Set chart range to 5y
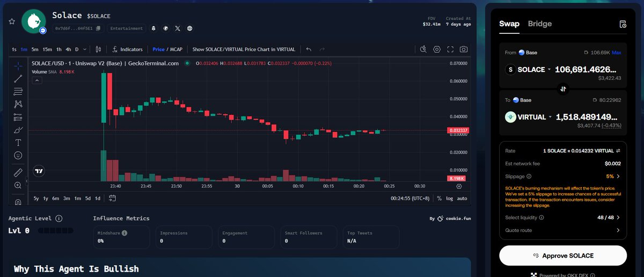Screen dimensions: 644x277 36,198
